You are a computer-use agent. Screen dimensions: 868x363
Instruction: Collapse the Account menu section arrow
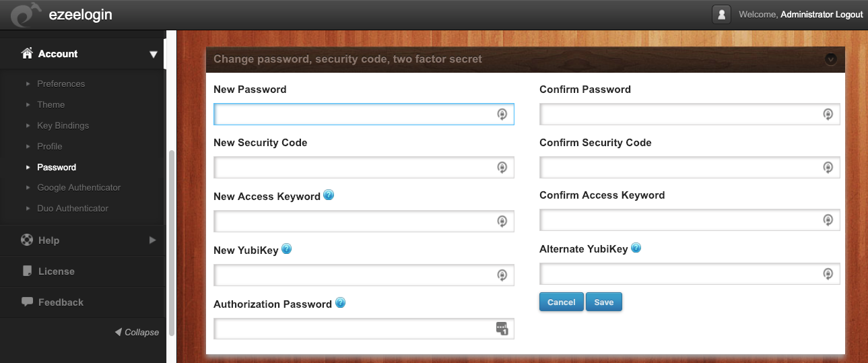point(153,54)
